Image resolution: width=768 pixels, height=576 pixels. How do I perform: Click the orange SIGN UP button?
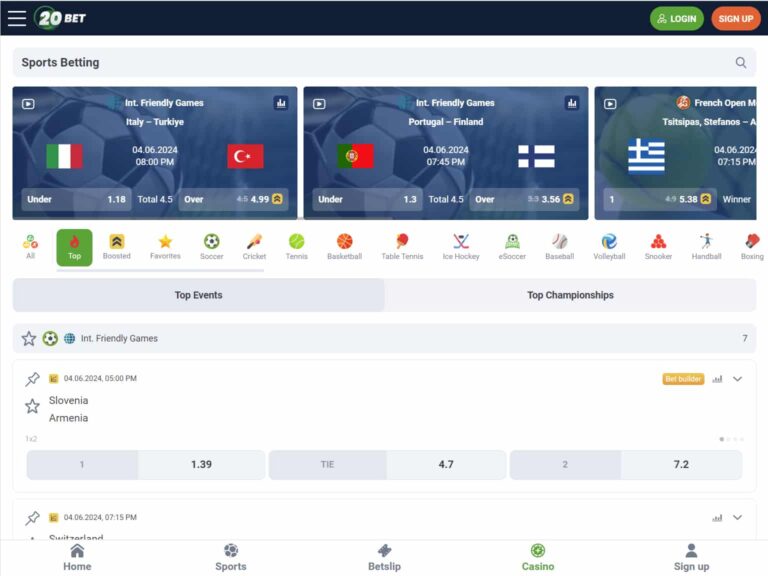[x=736, y=19]
